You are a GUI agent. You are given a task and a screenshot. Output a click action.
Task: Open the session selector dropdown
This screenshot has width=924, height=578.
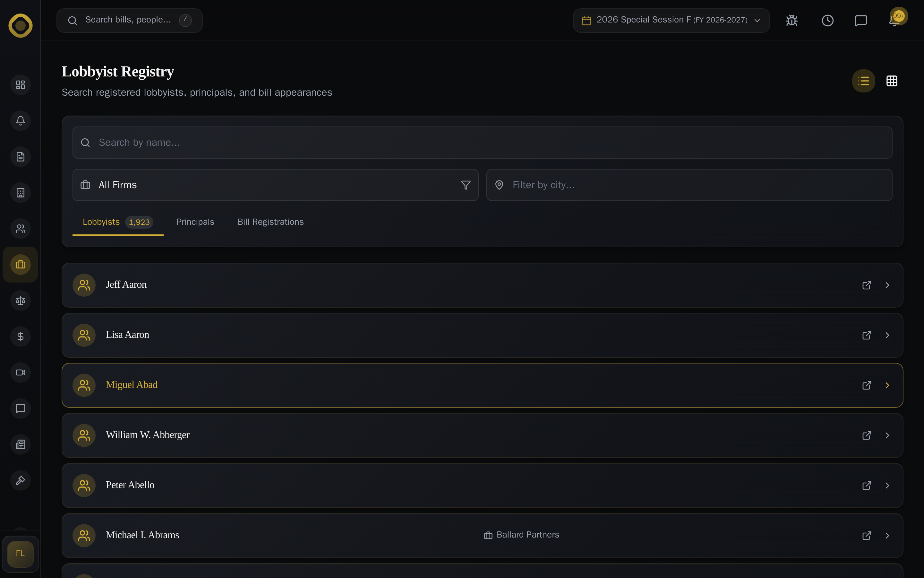[x=671, y=20]
